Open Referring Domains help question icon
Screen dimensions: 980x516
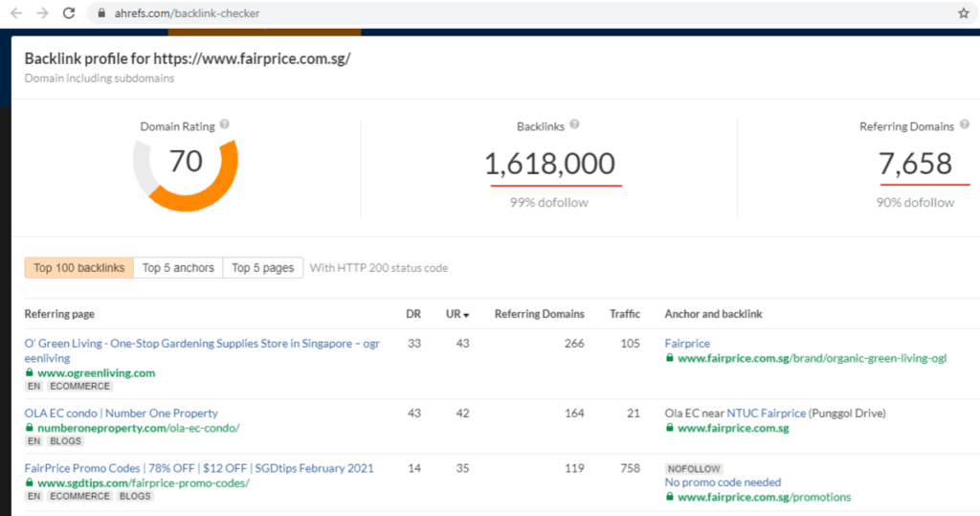(x=965, y=124)
